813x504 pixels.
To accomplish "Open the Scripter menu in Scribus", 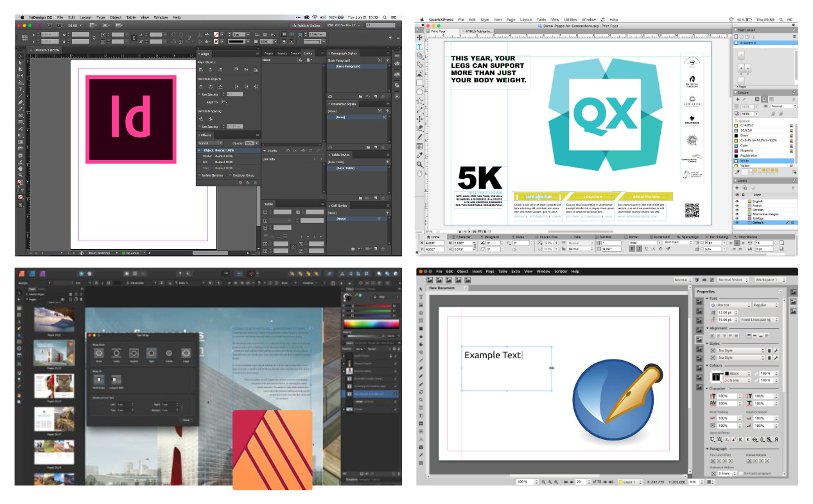I will click(x=561, y=272).
